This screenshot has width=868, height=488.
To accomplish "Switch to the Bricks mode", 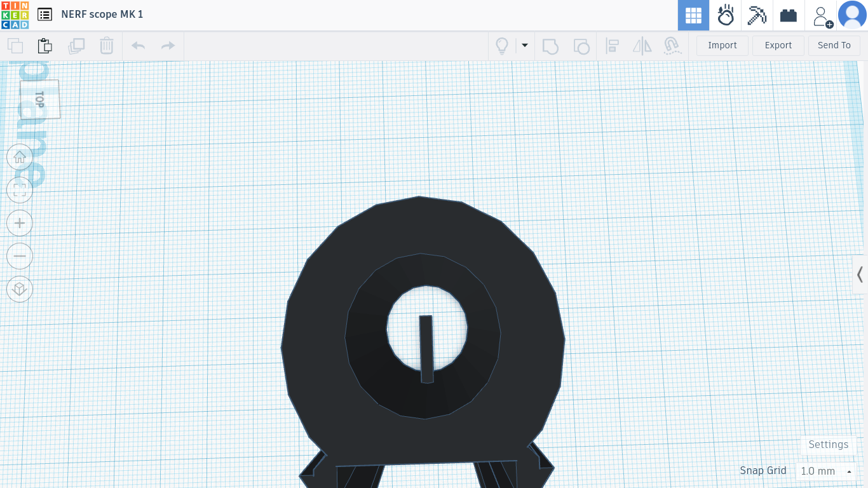I will [789, 15].
